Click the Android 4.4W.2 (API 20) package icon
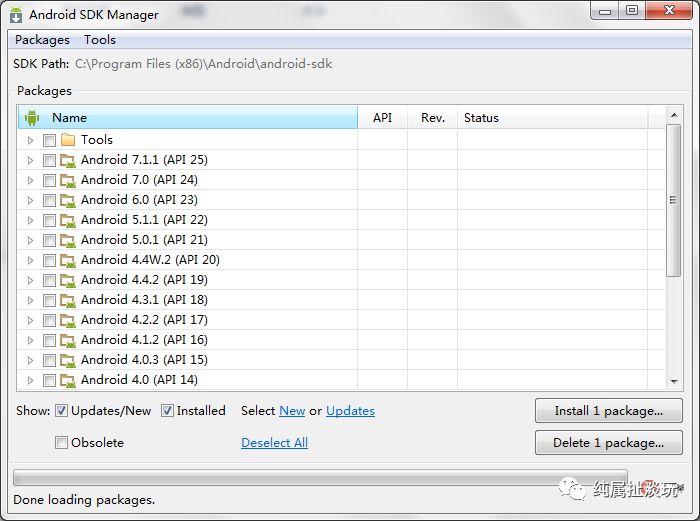 [68, 260]
